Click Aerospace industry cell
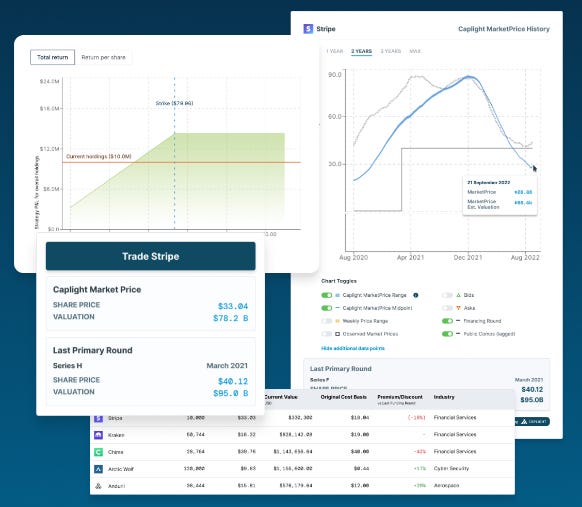The image size is (582, 507). [447, 485]
